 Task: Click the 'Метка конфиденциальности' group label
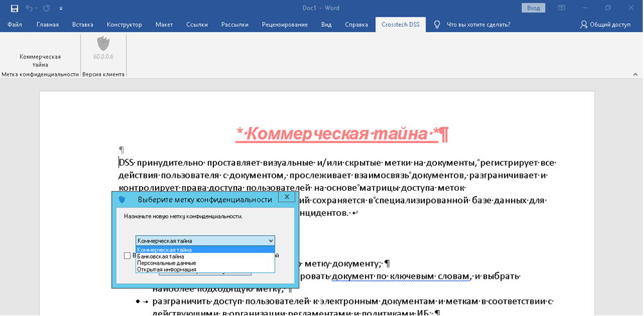pyautogui.click(x=40, y=75)
